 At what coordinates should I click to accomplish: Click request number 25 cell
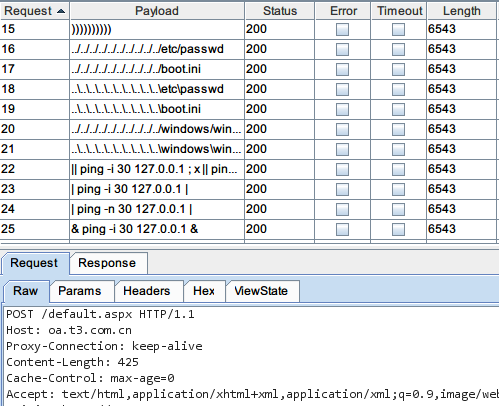click(x=34, y=229)
